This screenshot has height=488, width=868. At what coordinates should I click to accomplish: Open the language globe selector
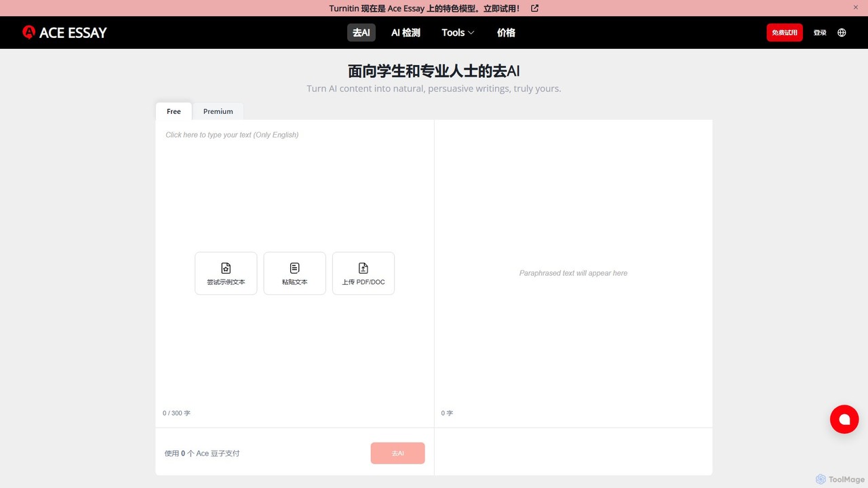pyautogui.click(x=842, y=33)
